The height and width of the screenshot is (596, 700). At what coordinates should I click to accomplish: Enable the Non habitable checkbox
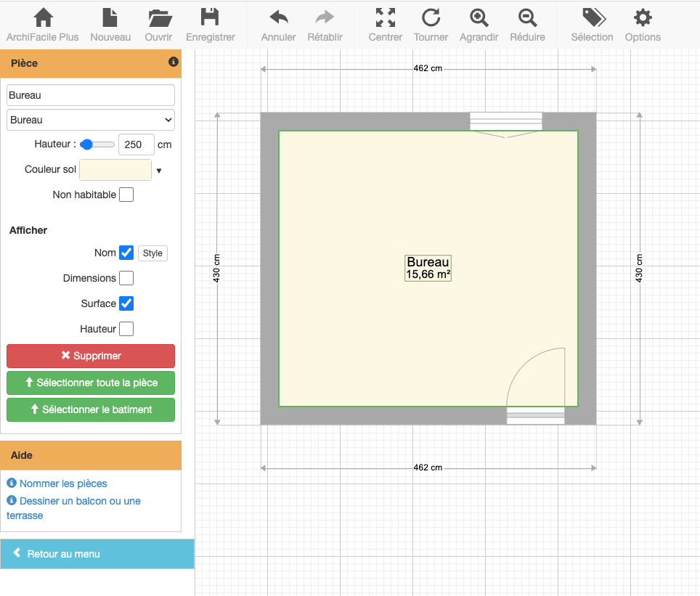coord(126,195)
